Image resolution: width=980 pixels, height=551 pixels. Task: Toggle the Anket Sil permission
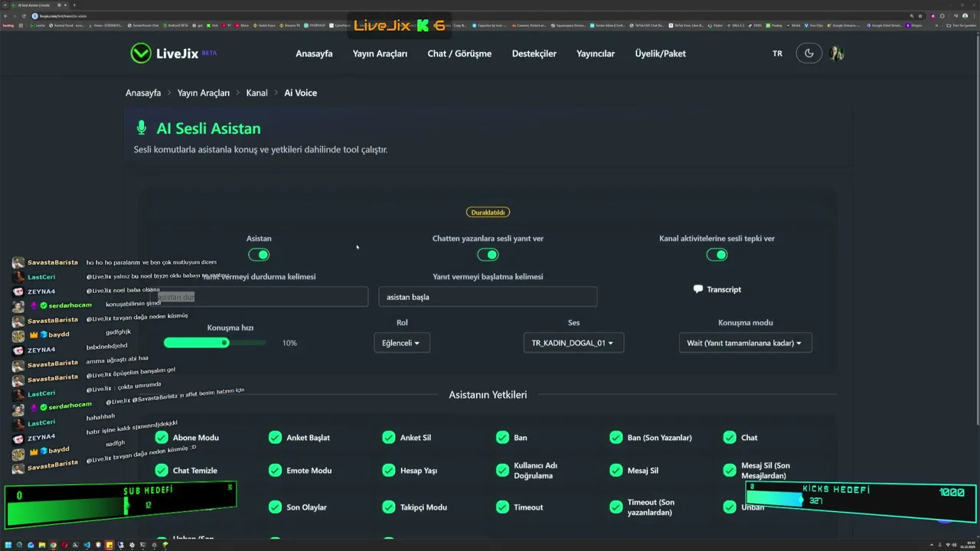389,438
